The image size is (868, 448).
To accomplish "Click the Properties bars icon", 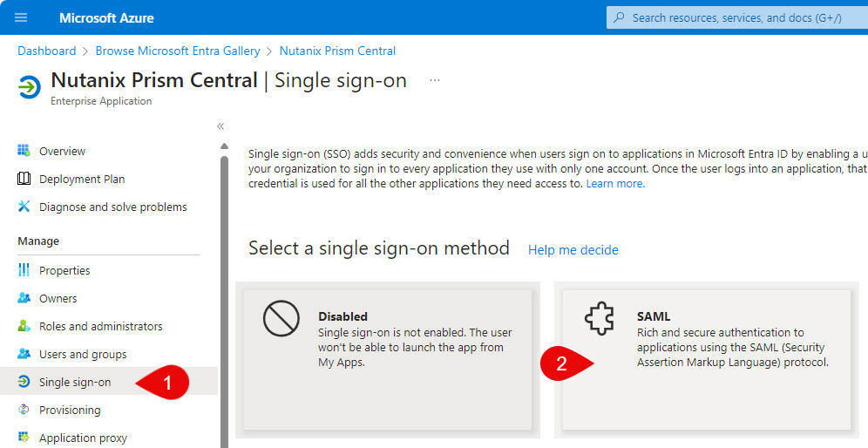I will [24, 270].
